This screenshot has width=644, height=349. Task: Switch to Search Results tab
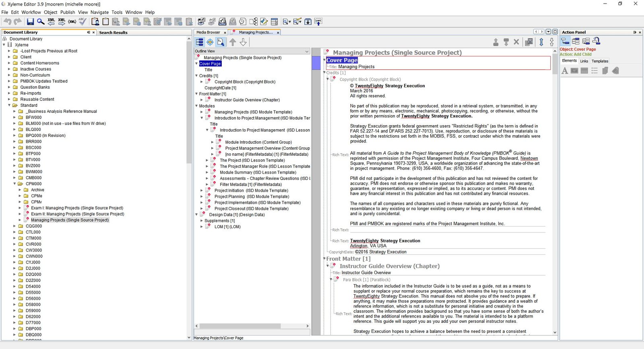point(113,33)
